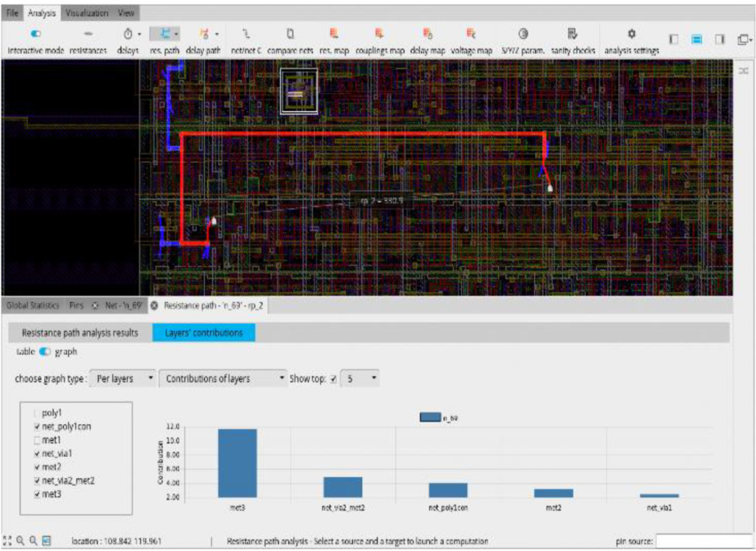This screenshot has width=756, height=551.
Task: Select the Layers' contributions tab
Action: [203, 332]
